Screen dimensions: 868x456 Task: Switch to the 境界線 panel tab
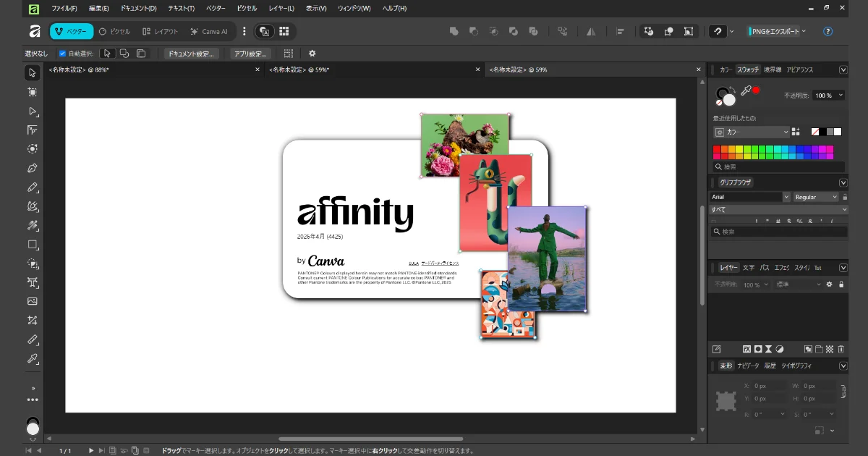[773, 69]
